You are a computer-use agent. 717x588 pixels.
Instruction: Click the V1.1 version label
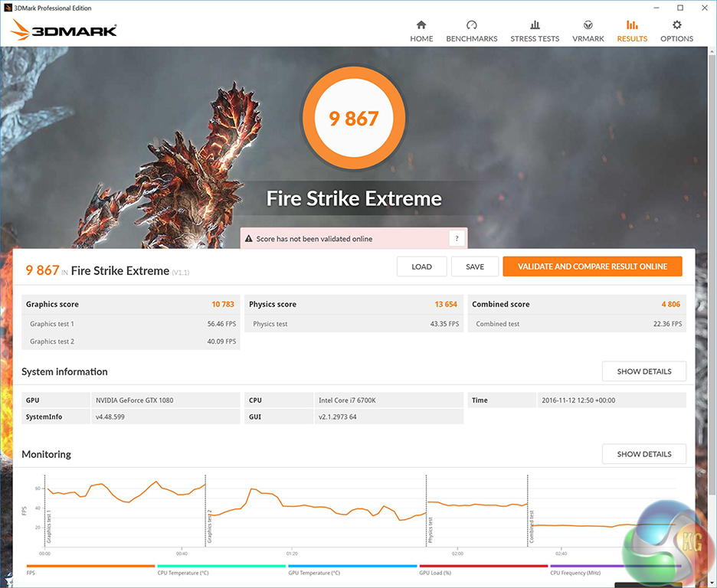point(181,273)
